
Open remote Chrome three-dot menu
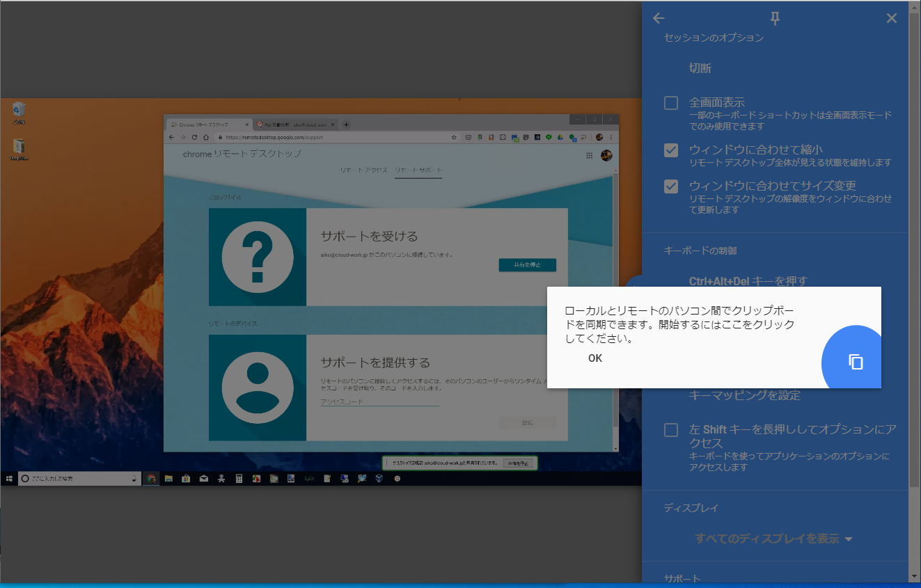click(611, 137)
